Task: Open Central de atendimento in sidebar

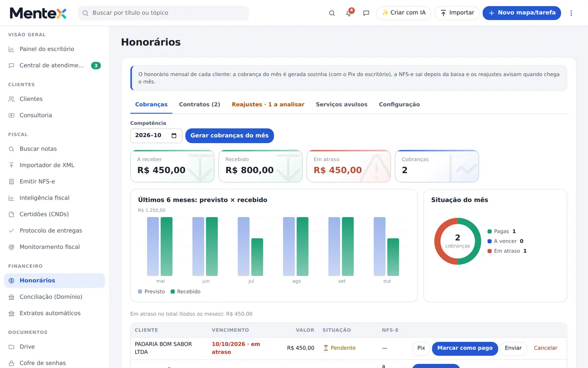Action: [55, 66]
